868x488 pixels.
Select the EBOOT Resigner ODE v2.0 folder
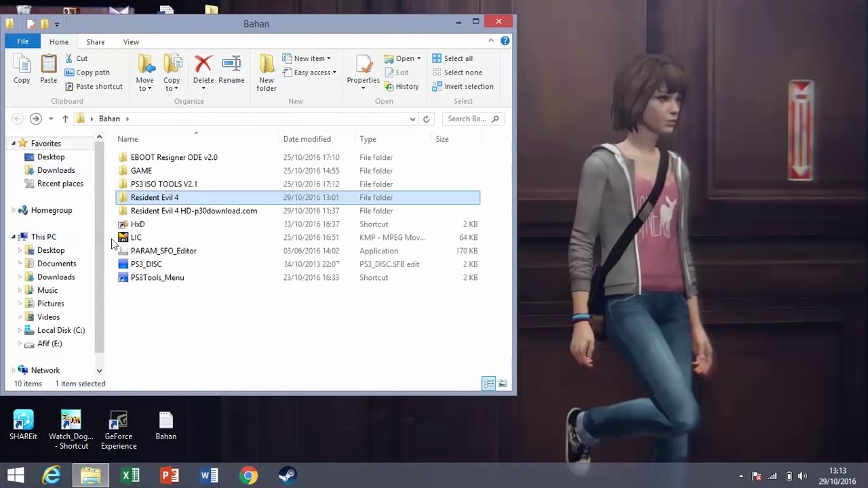(x=298, y=157)
